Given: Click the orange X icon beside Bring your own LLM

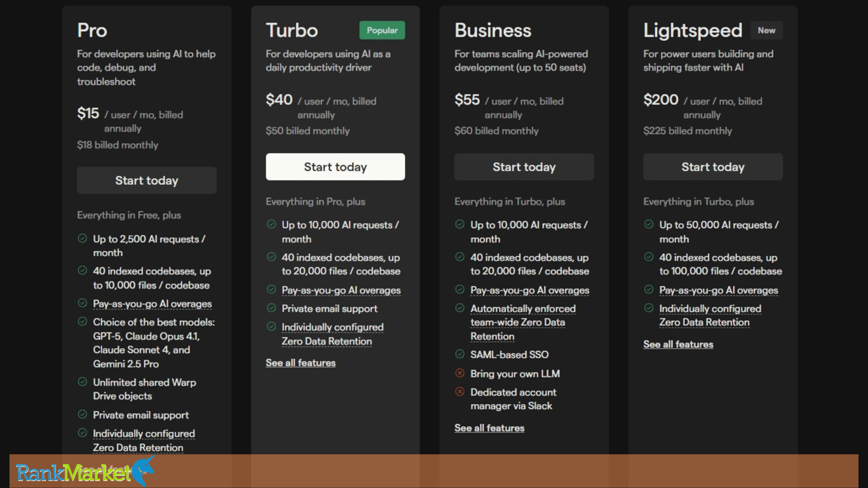Looking at the screenshot, I should (460, 373).
